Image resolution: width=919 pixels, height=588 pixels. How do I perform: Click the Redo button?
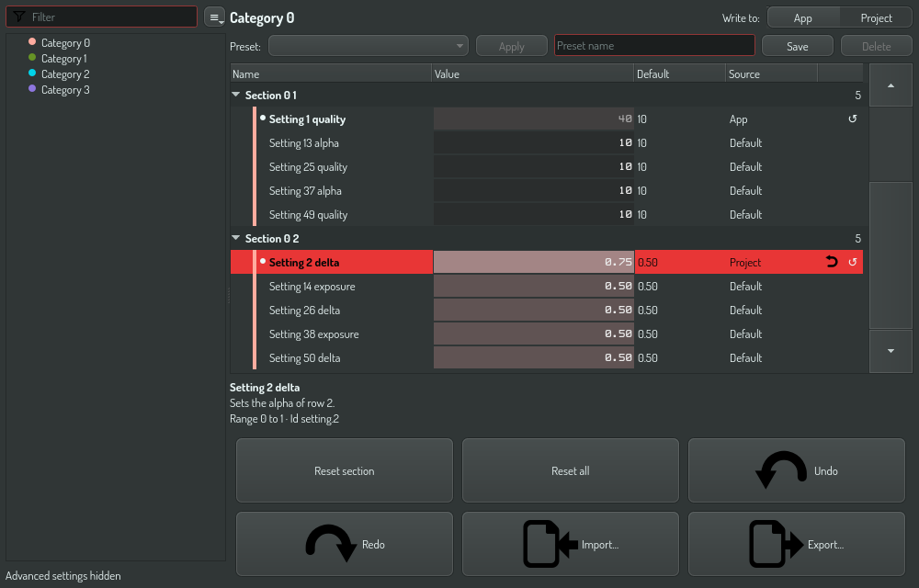pos(344,544)
